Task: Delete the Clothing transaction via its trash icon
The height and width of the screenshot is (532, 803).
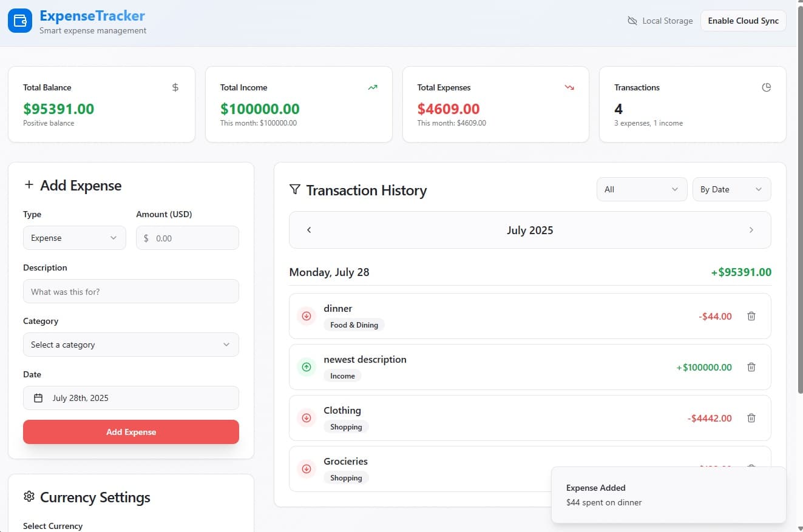Action: tap(751, 418)
